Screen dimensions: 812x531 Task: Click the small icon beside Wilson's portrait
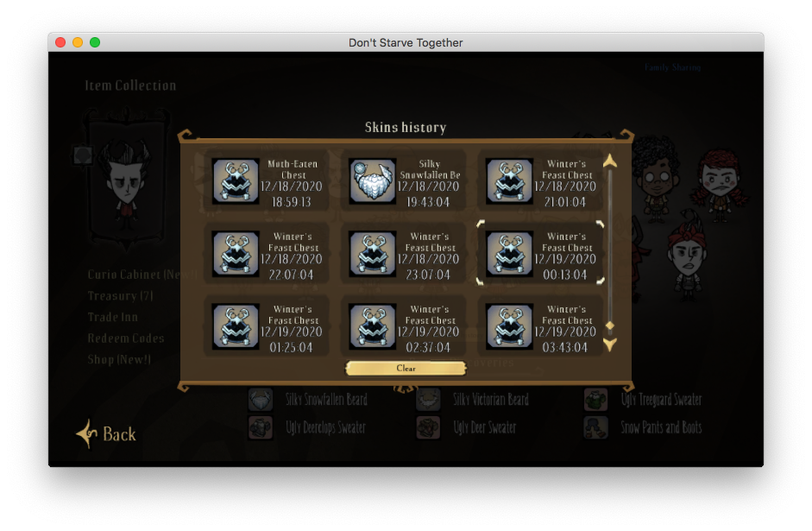[x=83, y=155]
